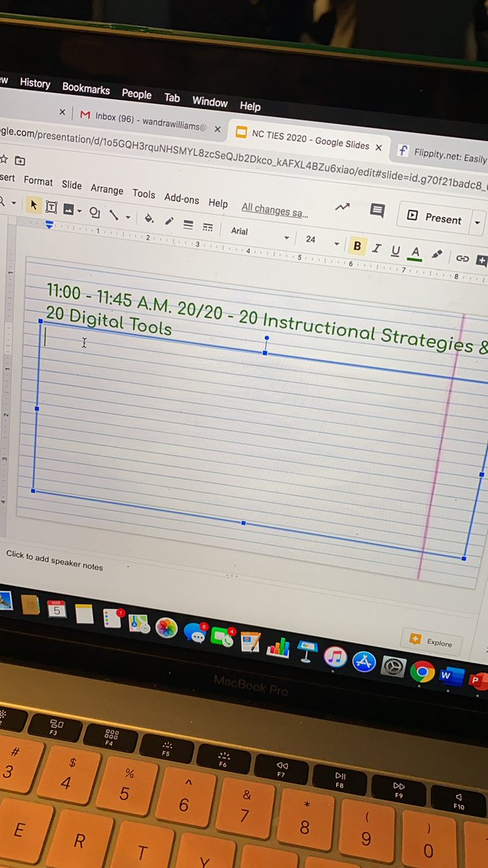Open the Add-ons menu
This screenshot has width=488, height=868.
(x=181, y=198)
